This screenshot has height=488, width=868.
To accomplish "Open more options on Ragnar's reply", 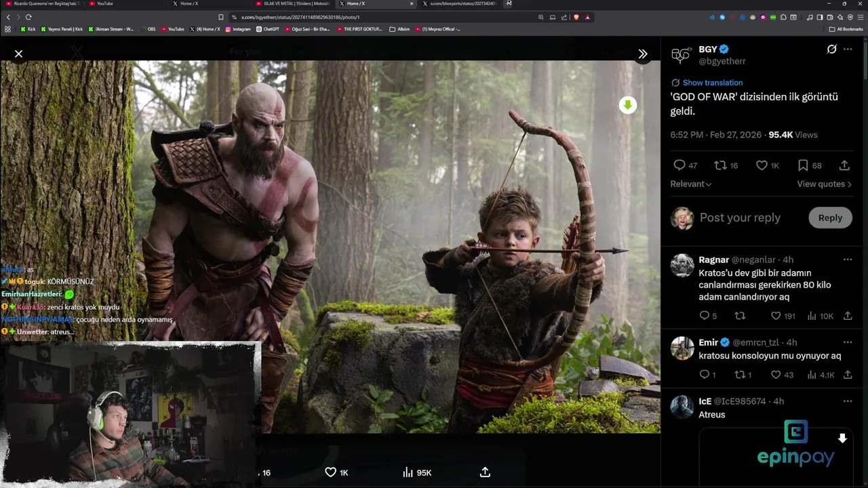I will 848,260.
